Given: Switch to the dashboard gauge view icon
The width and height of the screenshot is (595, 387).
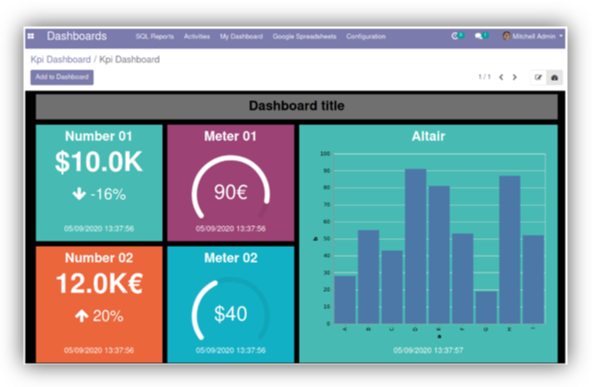Looking at the screenshot, I should [554, 77].
